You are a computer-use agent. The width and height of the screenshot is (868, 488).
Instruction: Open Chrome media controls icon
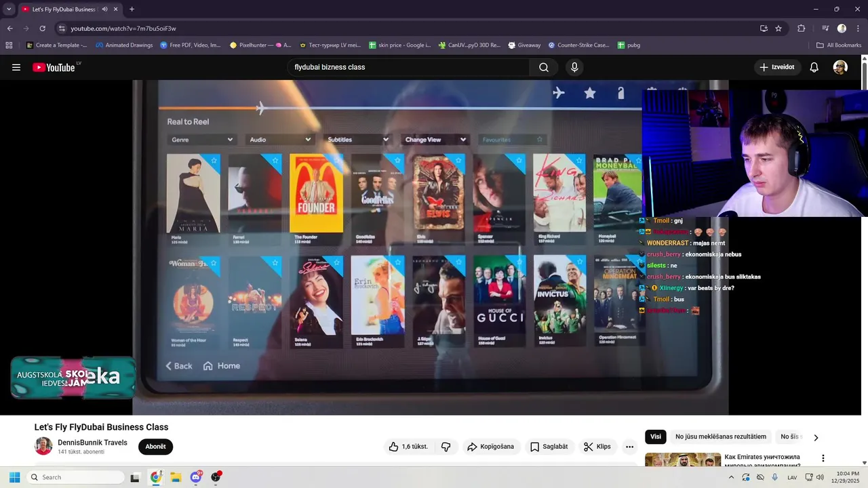click(825, 28)
